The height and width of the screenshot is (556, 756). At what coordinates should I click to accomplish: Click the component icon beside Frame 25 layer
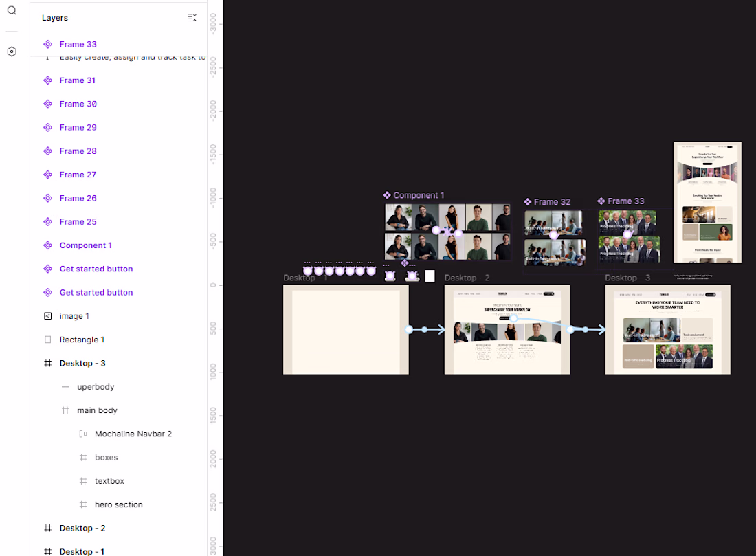[x=47, y=222]
